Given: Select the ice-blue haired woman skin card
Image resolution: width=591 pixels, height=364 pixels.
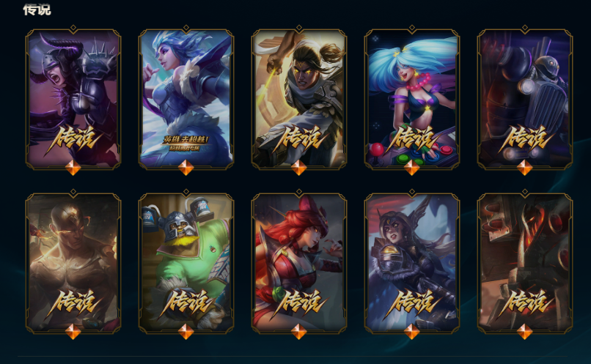Looking at the screenshot, I should (x=186, y=99).
